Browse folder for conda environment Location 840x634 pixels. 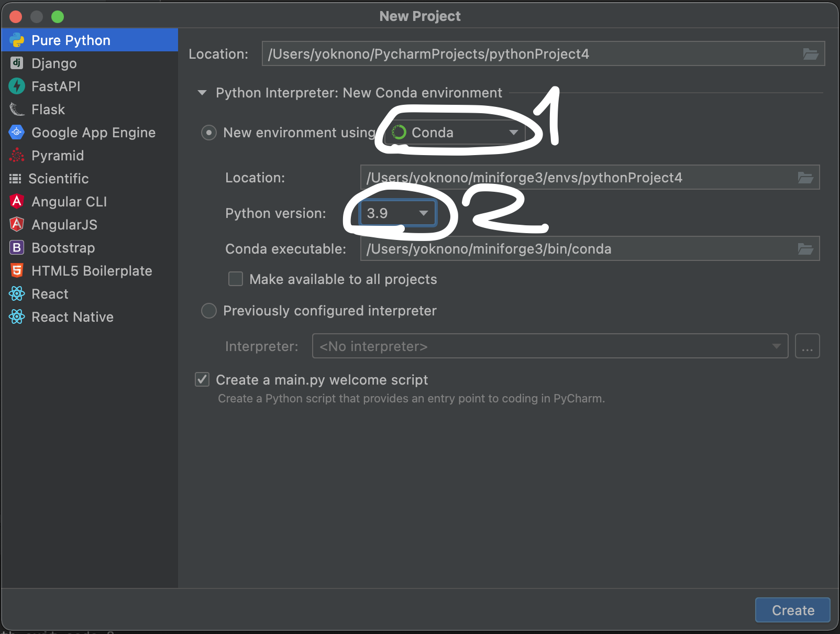coord(805,178)
